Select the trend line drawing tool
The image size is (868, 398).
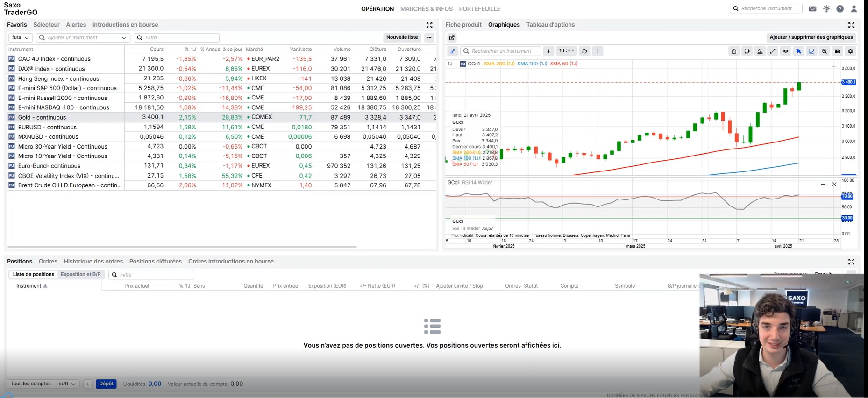(x=773, y=51)
